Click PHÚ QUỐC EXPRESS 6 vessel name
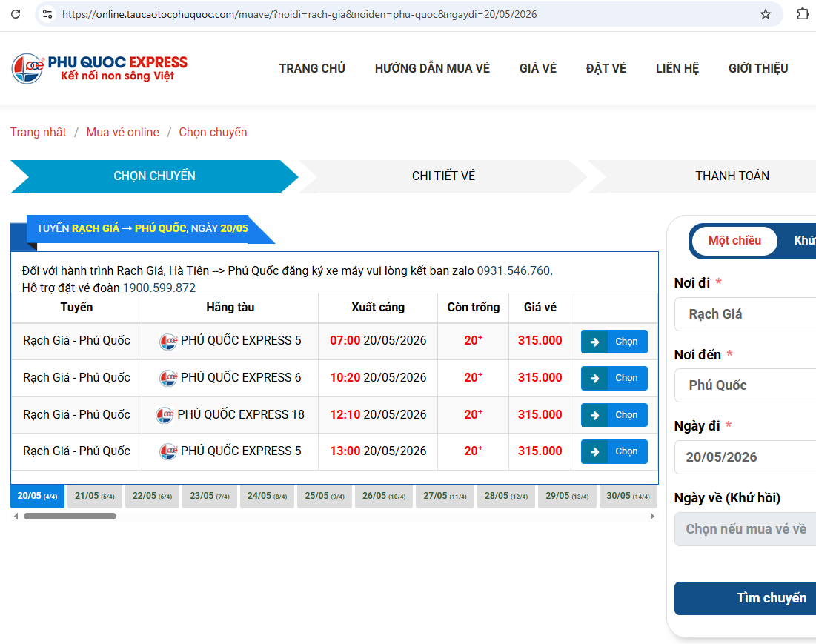This screenshot has width=816, height=644. 240,378
